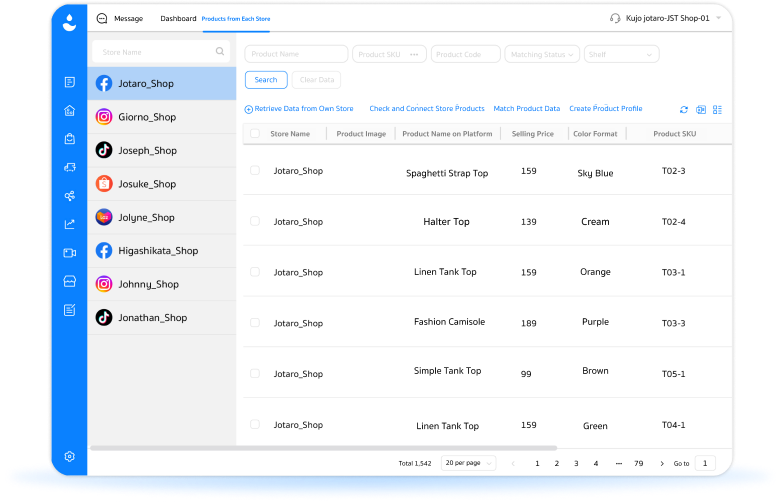This screenshot has height=502, width=782.
Task: Click the refresh icon above the table
Action: (684, 110)
